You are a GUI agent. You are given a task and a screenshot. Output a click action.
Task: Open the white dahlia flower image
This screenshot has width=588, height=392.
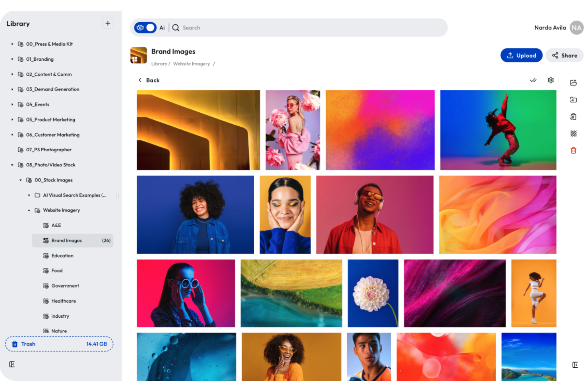click(373, 294)
